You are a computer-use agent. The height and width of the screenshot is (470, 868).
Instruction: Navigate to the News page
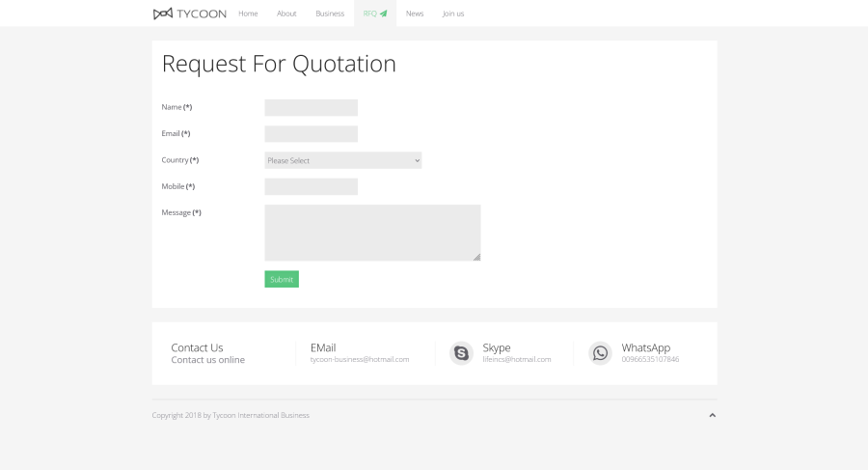(415, 14)
